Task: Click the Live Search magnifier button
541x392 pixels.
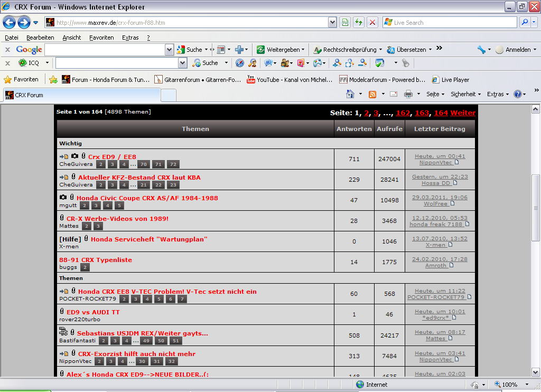Action: tap(525, 22)
